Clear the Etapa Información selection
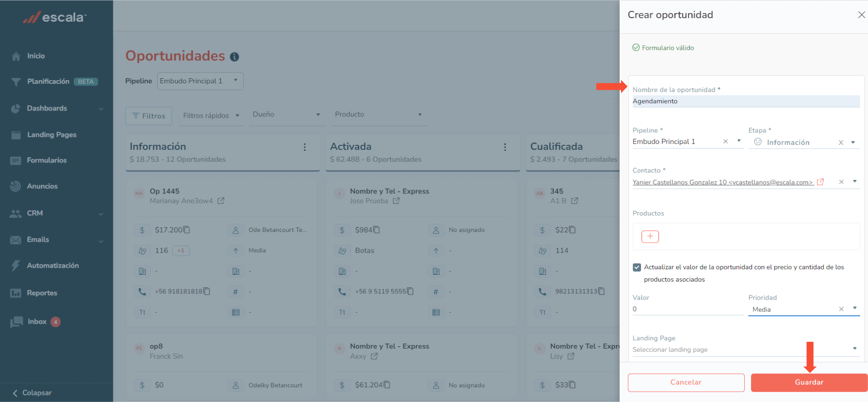Image resolution: width=868 pixels, height=402 pixels. pyautogui.click(x=841, y=143)
